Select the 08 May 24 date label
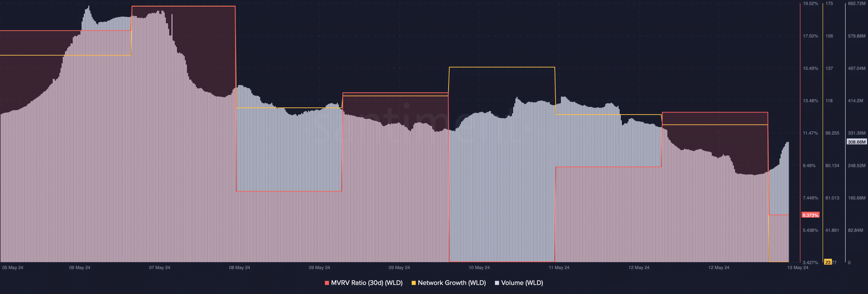Screen dimensions: 868x294 pyautogui.click(x=239, y=268)
